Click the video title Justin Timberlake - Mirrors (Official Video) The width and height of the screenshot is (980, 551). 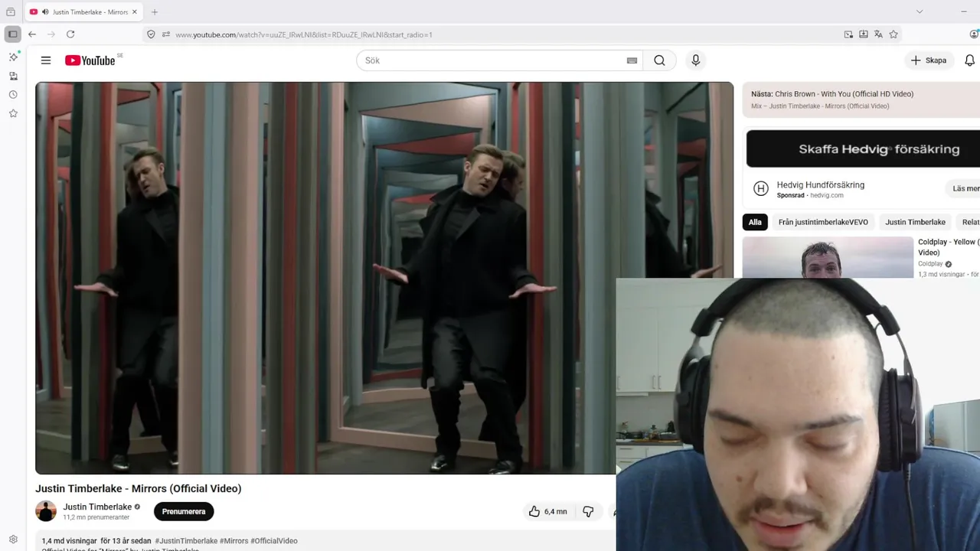tap(139, 488)
